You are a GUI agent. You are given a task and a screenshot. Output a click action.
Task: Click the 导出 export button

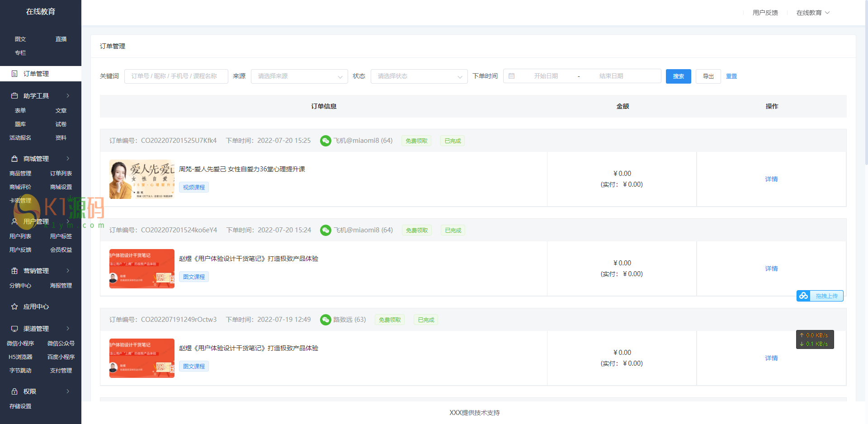[x=708, y=76]
